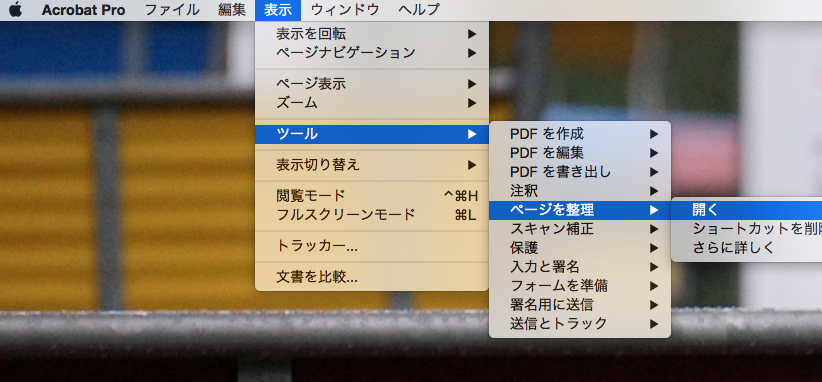Choose フルスクリーンモード from the menu
This screenshot has width=822, height=382.
[372, 215]
